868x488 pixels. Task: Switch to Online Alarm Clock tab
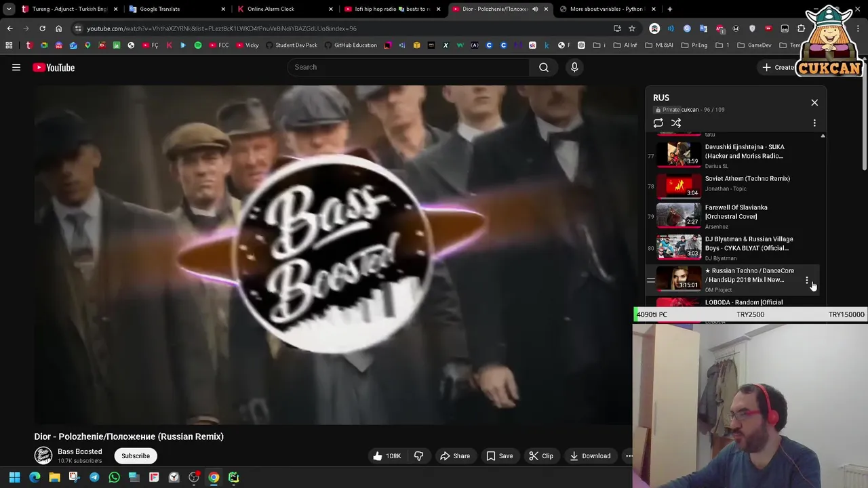pyautogui.click(x=285, y=9)
